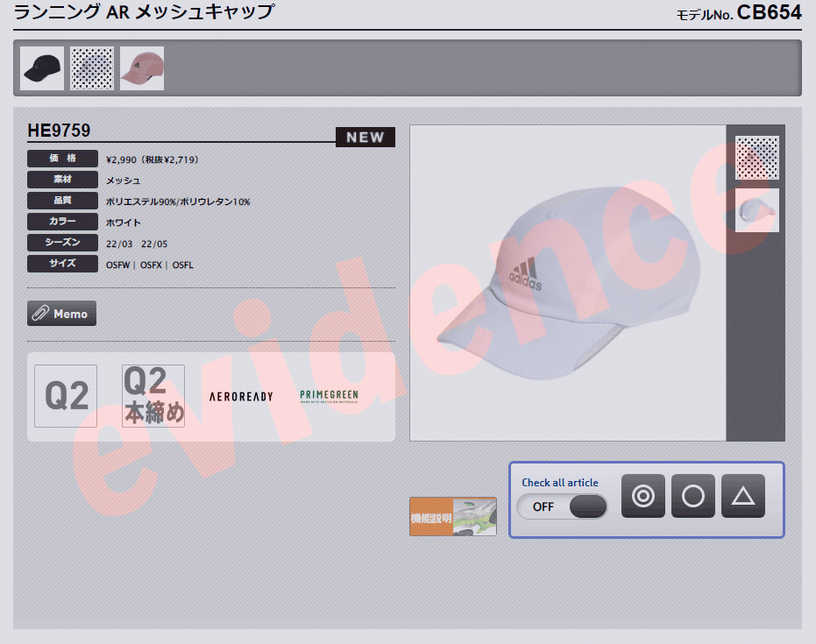
Task: Click the 素材 material label
Action: click(x=62, y=180)
